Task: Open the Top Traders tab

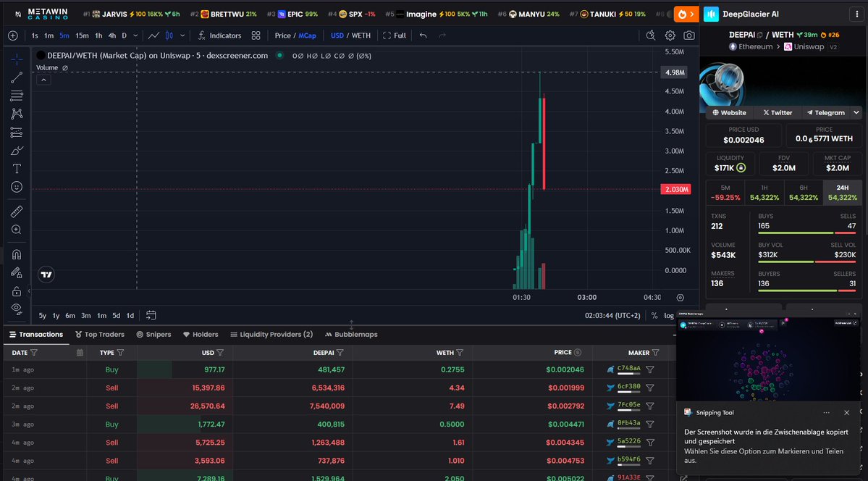Action: click(x=100, y=334)
